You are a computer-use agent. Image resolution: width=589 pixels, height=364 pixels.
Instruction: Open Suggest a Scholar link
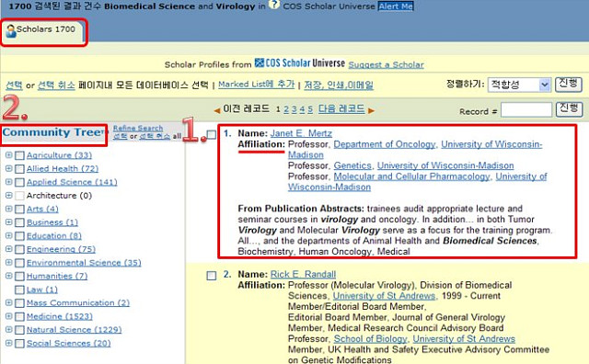(387, 64)
